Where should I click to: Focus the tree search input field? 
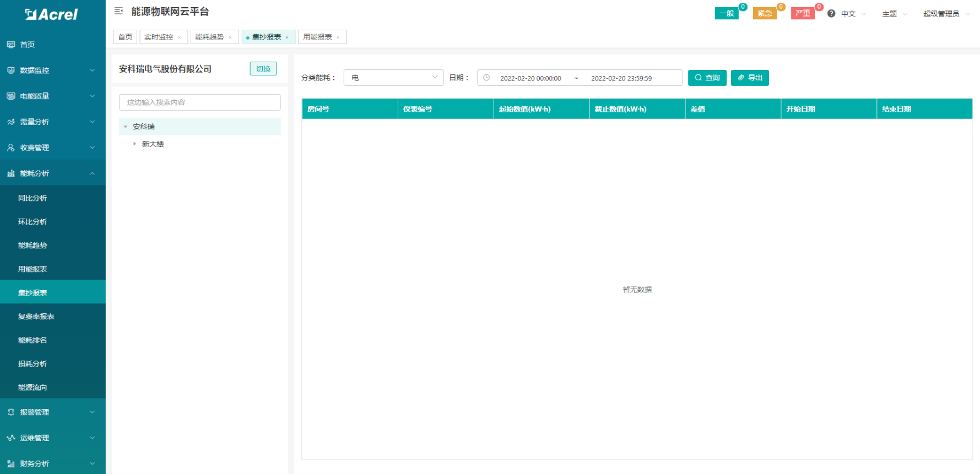(x=199, y=102)
